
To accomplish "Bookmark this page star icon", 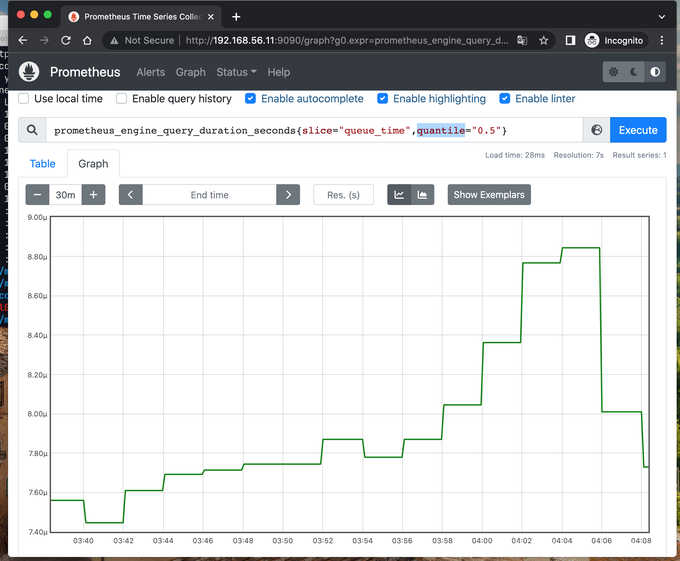I will tap(543, 41).
